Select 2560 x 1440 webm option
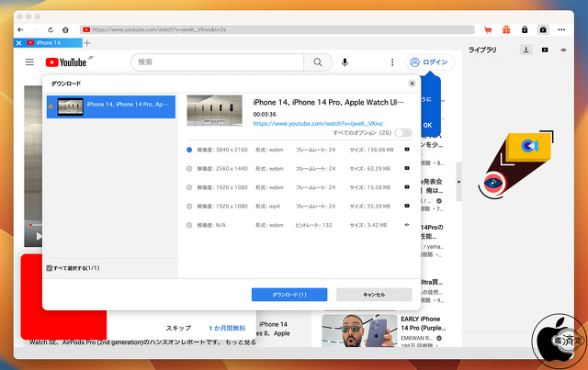 [189, 169]
